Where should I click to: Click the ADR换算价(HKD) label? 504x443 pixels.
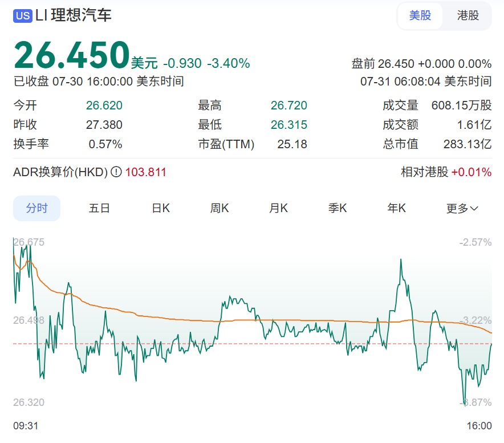click(x=60, y=172)
